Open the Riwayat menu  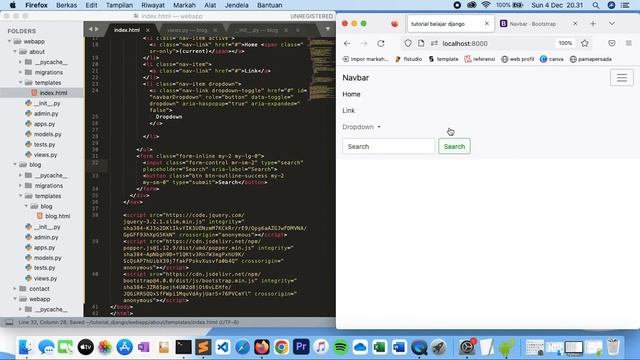pyautogui.click(x=153, y=5)
